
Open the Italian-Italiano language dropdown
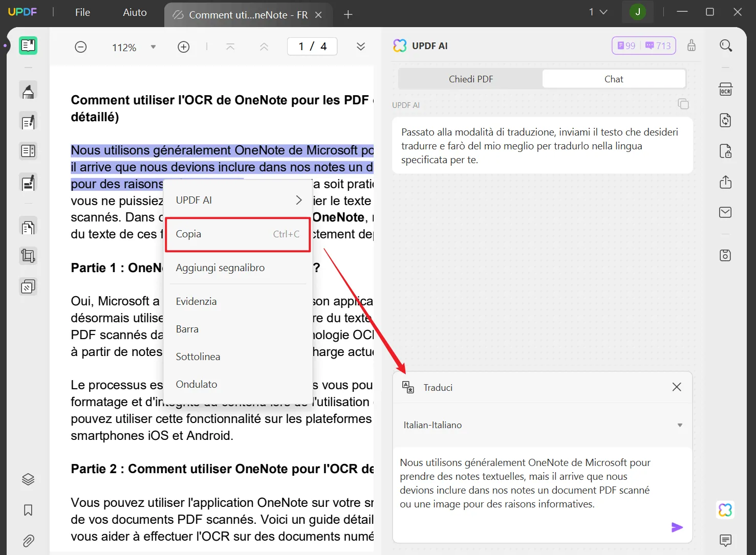pyautogui.click(x=542, y=425)
